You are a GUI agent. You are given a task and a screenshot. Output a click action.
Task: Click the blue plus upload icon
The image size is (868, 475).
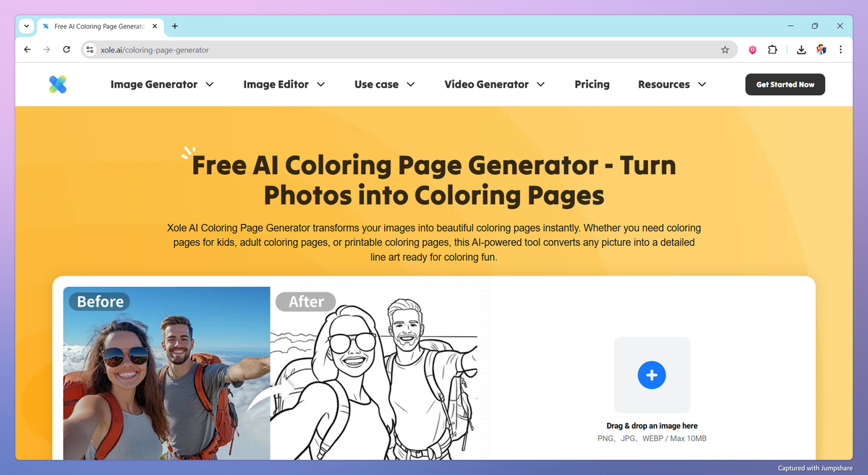click(x=652, y=375)
